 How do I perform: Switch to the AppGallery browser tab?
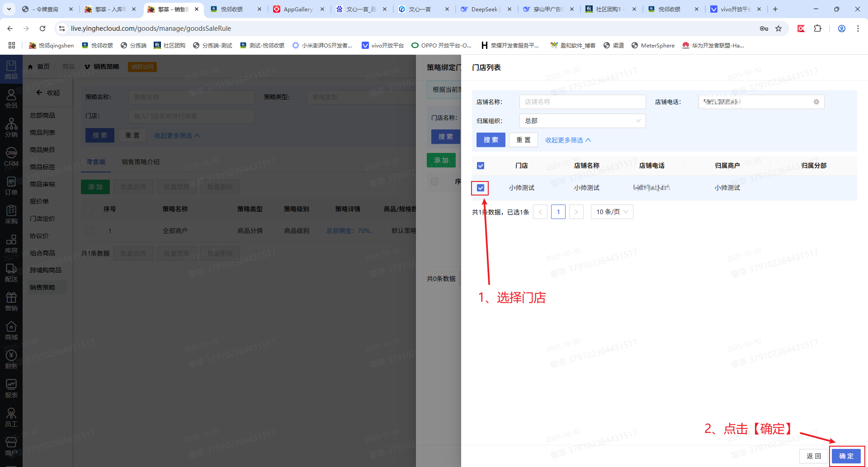297,9
